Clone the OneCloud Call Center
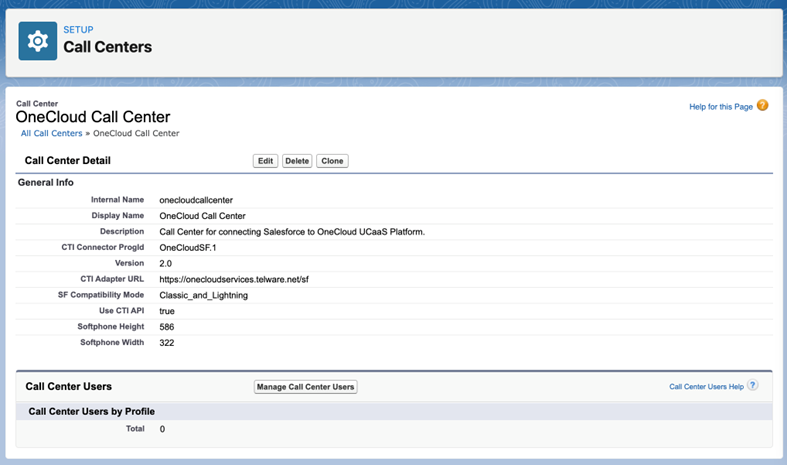 332,161
